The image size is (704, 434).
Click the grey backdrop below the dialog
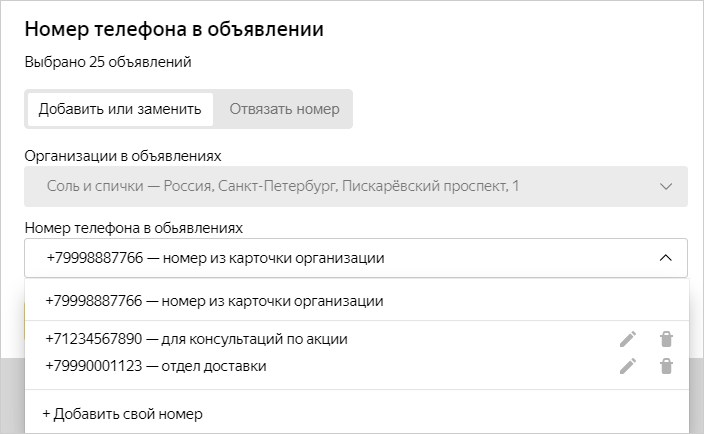click(12, 400)
